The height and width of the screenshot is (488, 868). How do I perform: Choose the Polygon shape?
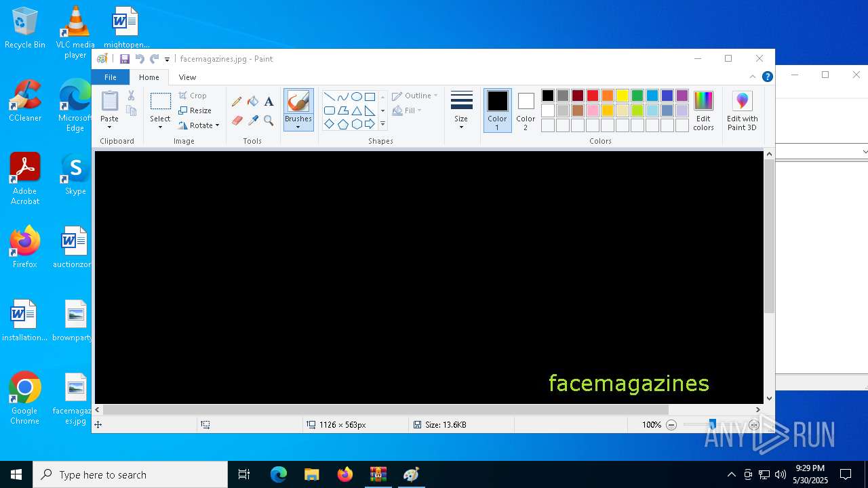coord(342,110)
